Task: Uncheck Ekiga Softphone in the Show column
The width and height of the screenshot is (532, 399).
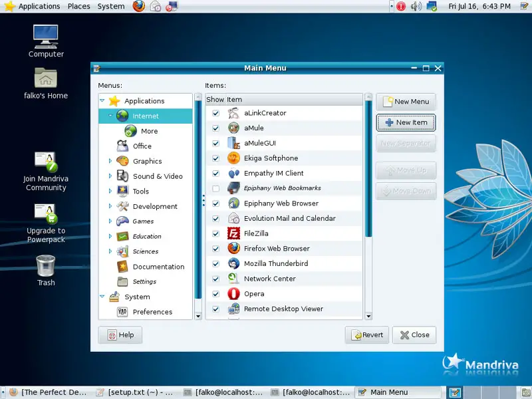Action: pyautogui.click(x=215, y=158)
